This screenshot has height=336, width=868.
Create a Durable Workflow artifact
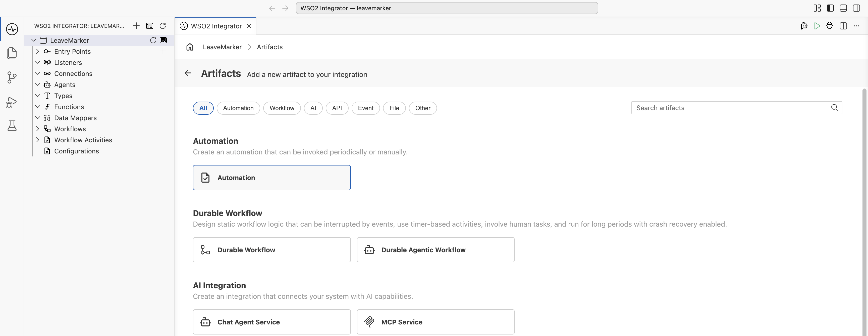272,250
